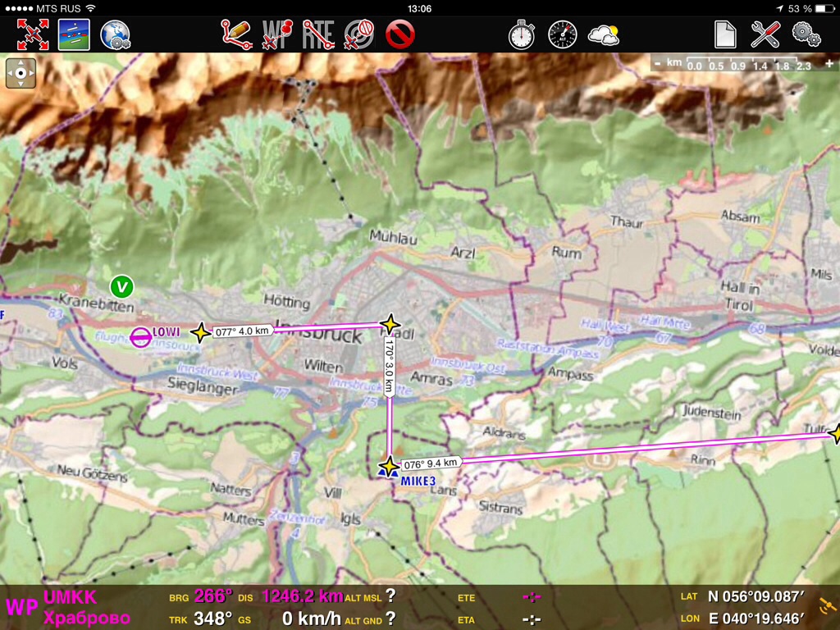Show the flight instruments gauge

click(563, 34)
